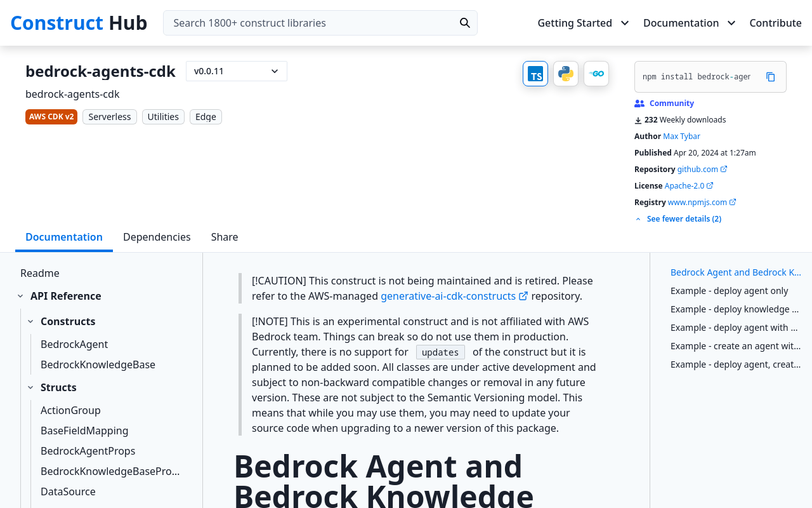Open DataSource struct in sidebar
The width and height of the screenshot is (812, 508).
click(x=68, y=491)
